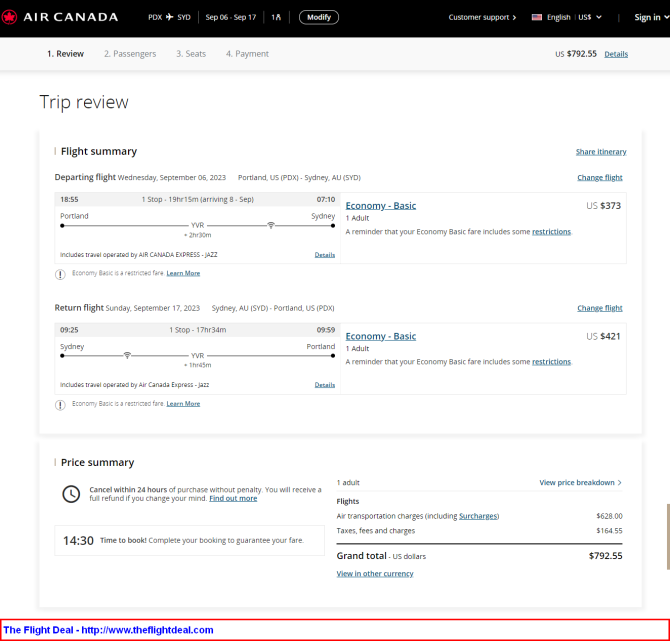The width and height of the screenshot is (670, 641).
Task: Click the $628.00 air transportation charges
Action: point(609,516)
